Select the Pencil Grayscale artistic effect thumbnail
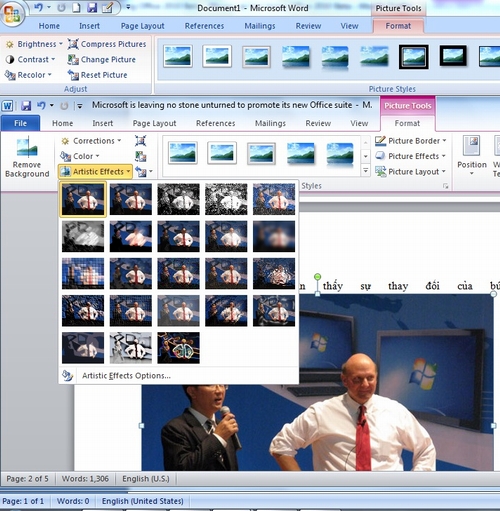The width and height of the screenshot is (500, 511). 178,199
